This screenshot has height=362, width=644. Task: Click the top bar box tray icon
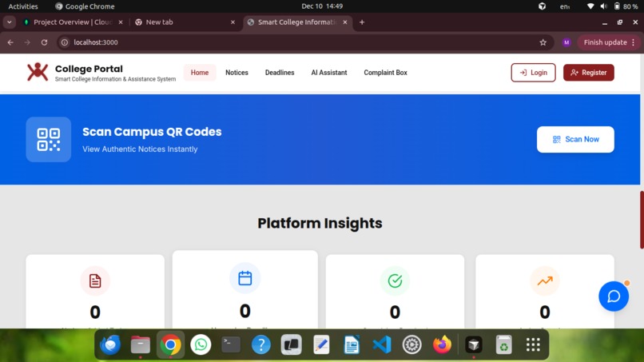[x=543, y=6]
